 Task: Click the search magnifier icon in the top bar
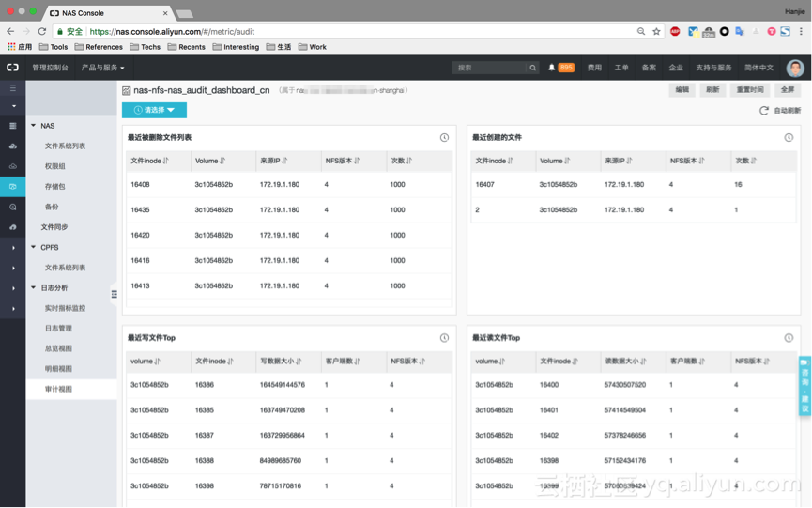(532, 68)
